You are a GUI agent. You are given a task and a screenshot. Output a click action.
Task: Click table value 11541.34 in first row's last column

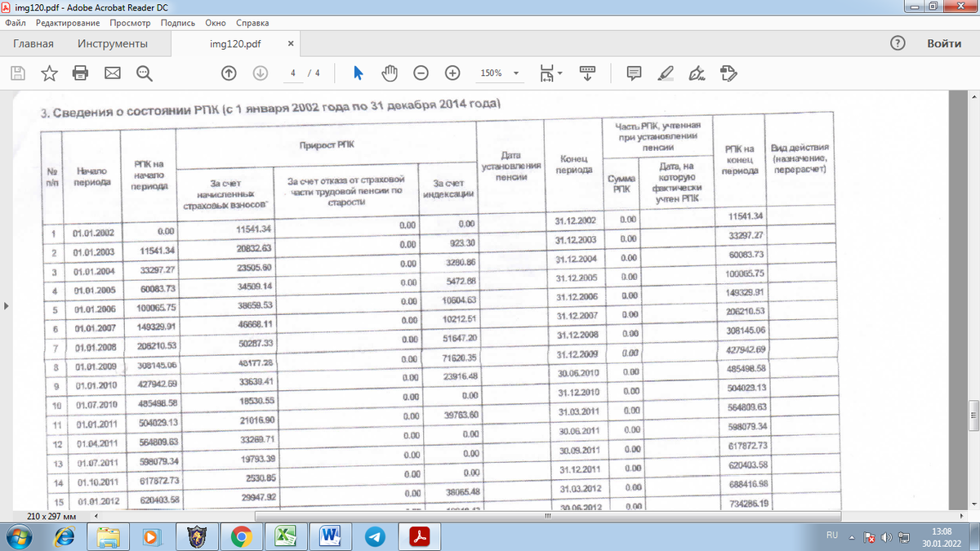[744, 216]
